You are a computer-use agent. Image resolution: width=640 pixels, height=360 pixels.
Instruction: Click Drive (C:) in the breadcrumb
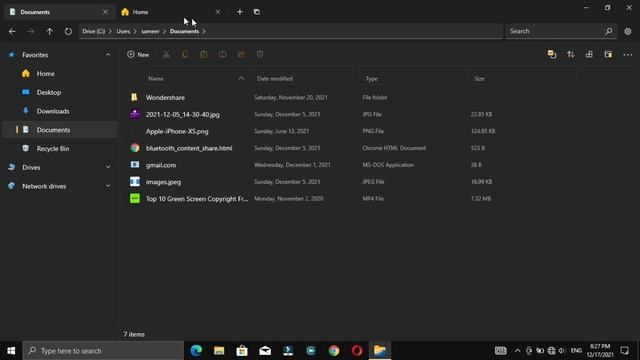click(93, 31)
